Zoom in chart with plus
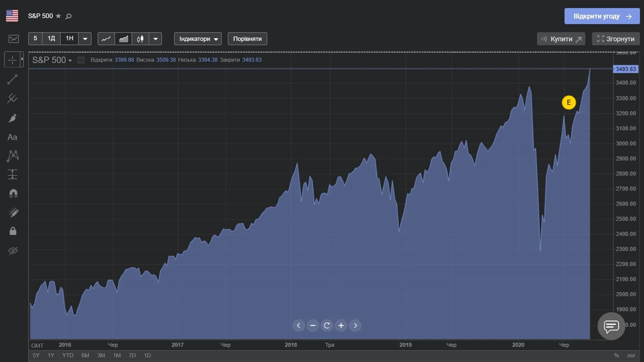Screen dimensions: 644x362 pos(341,325)
